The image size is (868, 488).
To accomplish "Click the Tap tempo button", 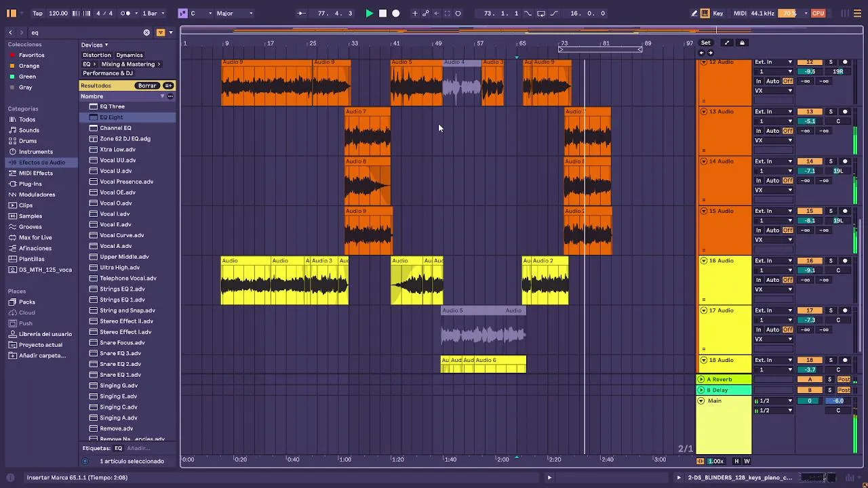I will pyautogui.click(x=37, y=13).
